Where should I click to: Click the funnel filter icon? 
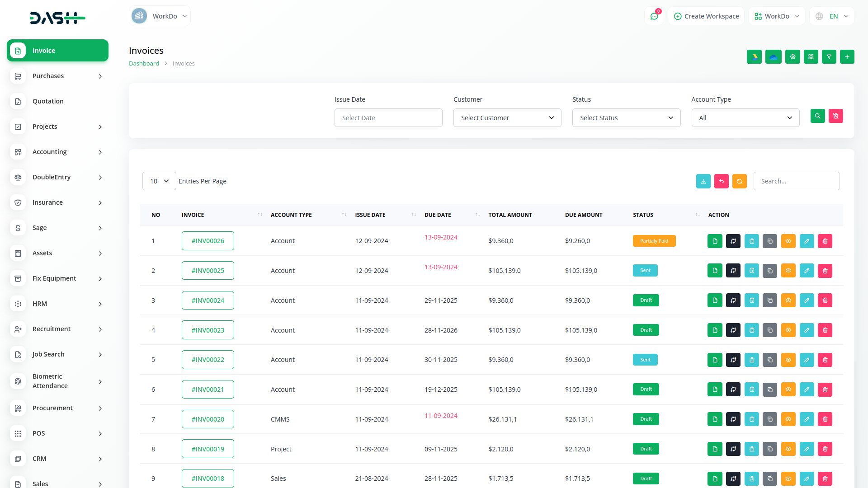point(829,57)
